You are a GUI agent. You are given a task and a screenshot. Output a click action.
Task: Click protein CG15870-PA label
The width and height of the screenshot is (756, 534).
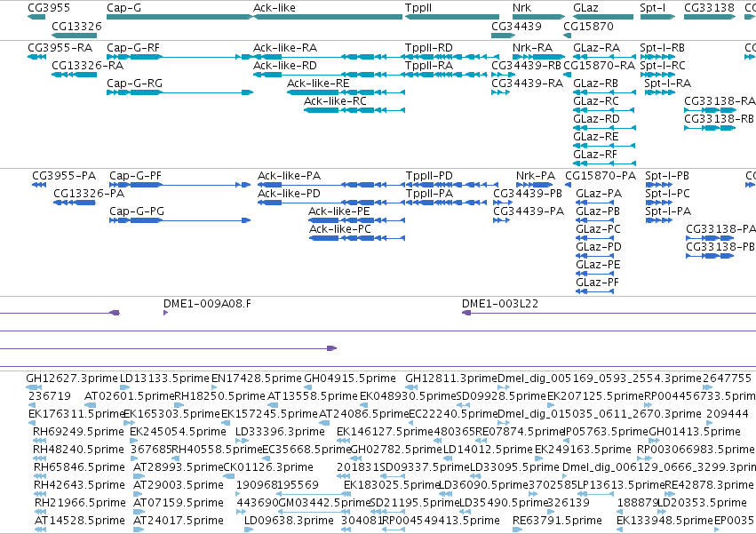[x=601, y=176]
